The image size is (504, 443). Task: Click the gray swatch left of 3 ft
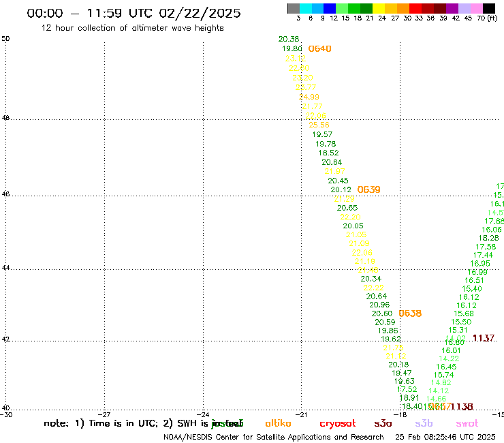click(x=294, y=8)
